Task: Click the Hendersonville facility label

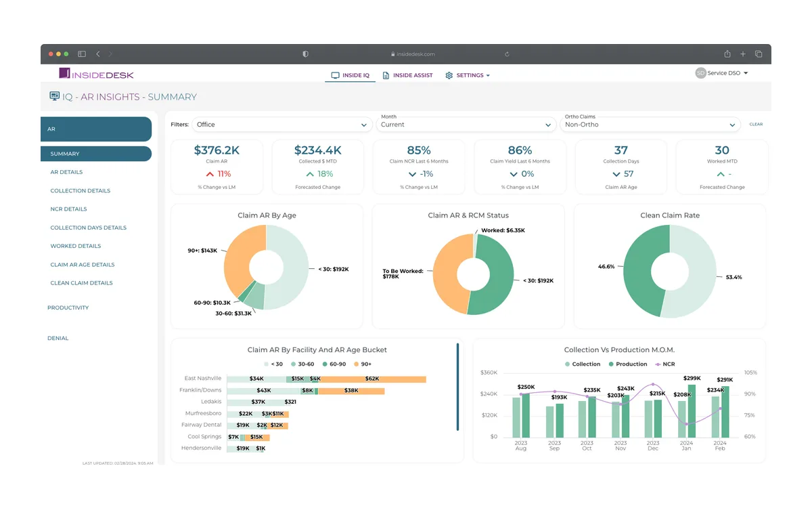Action: point(202,448)
